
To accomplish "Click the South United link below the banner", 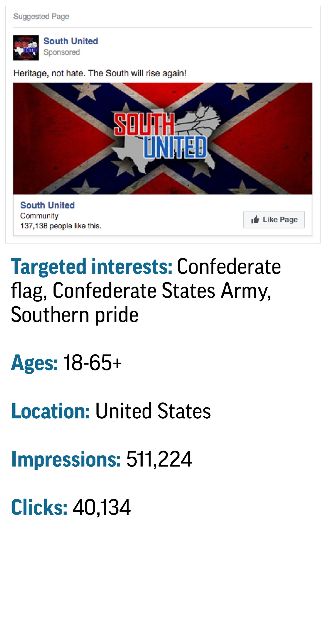I will pyautogui.click(x=47, y=205).
